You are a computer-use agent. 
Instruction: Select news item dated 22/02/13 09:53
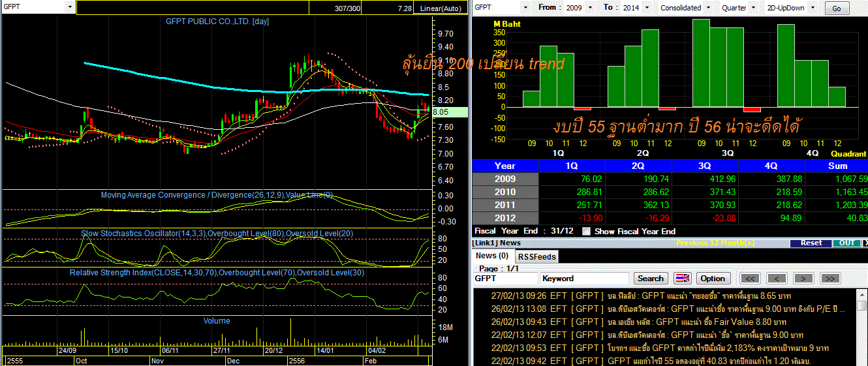663,348
